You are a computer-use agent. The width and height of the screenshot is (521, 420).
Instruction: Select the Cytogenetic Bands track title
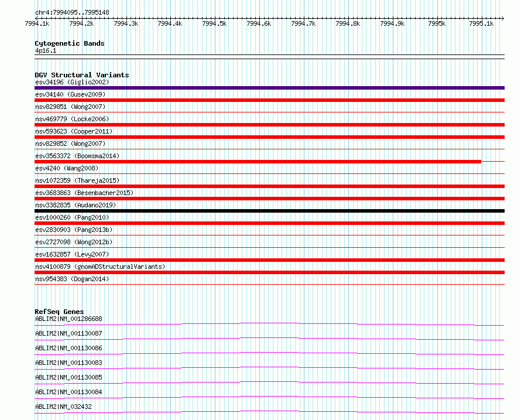pos(70,43)
